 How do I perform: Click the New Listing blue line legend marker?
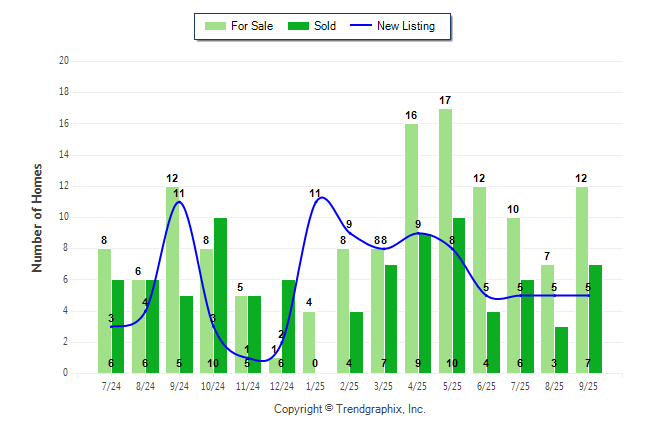click(x=359, y=26)
